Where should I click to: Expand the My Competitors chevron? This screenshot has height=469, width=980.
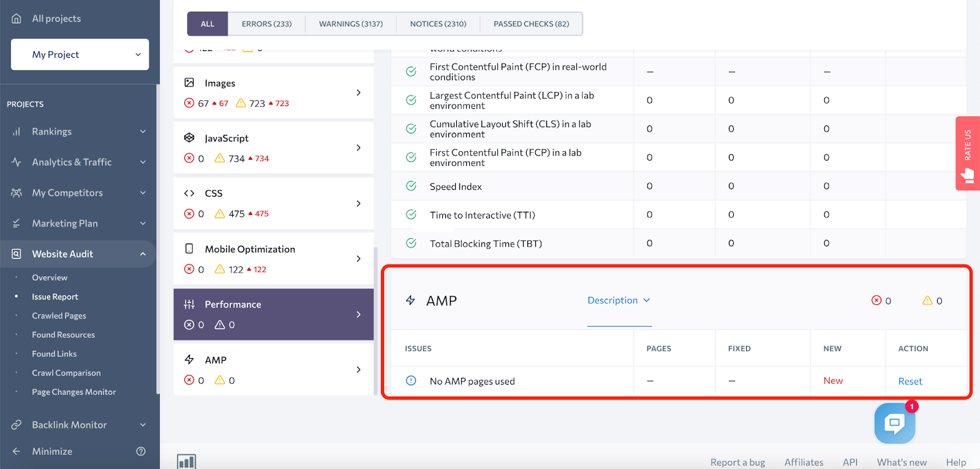[x=143, y=193]
